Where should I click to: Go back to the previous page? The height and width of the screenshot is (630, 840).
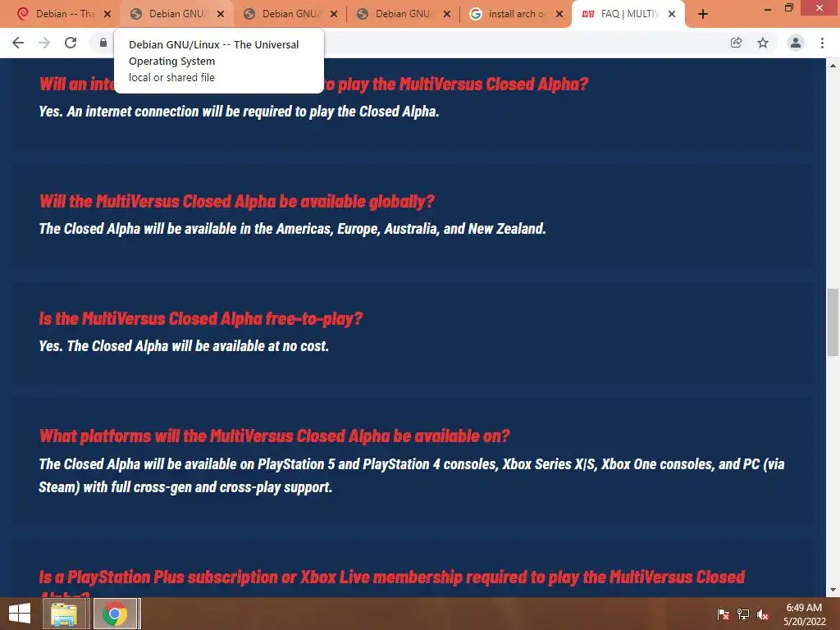(18, 43)
